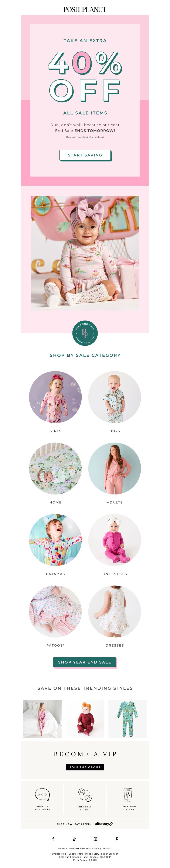This screenshot has height=868, width=170.
Task: Click the Start Saving button
Action: pyautogui.click(x=85, y=155)
